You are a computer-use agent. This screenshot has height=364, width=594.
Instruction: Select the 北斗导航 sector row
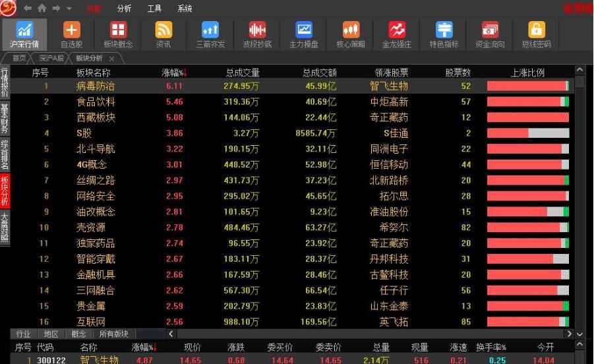291,149
